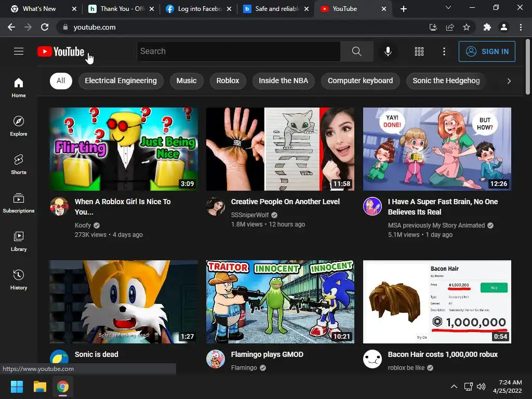Screen dimensions: 532x399
Task: Open Subscriptions in the sidebar
Action: point(19,203)
